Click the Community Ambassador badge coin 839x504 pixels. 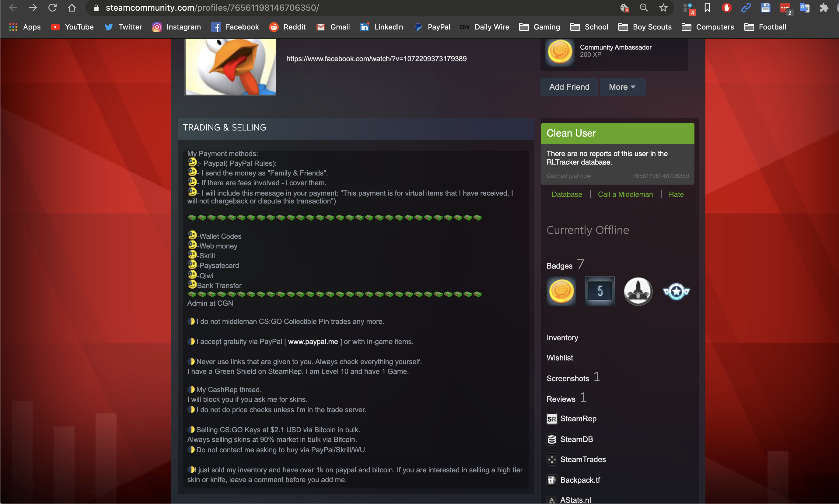click(560, 52)
